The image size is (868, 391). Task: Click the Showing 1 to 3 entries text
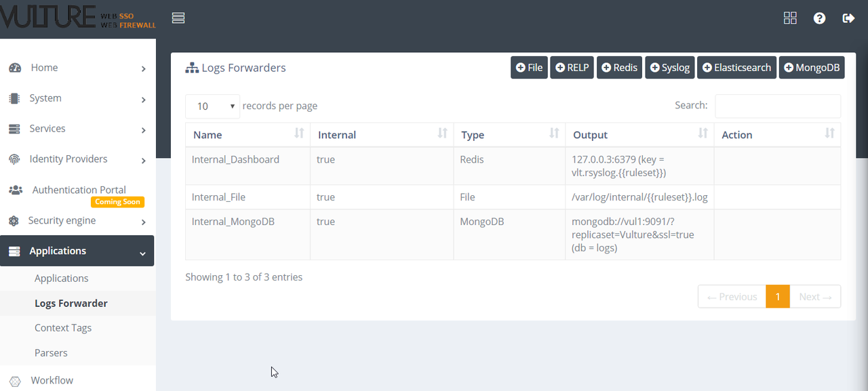pyautogui.click(x=244, y=277)
